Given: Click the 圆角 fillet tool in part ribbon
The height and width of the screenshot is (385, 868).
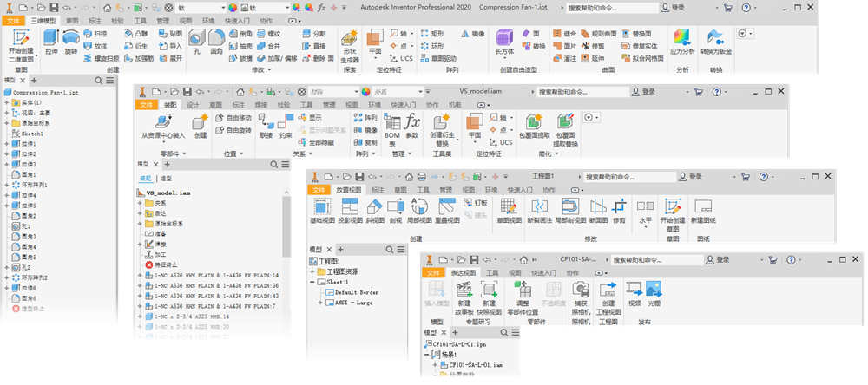Looking at the screenshot, I should coord(216,42).
